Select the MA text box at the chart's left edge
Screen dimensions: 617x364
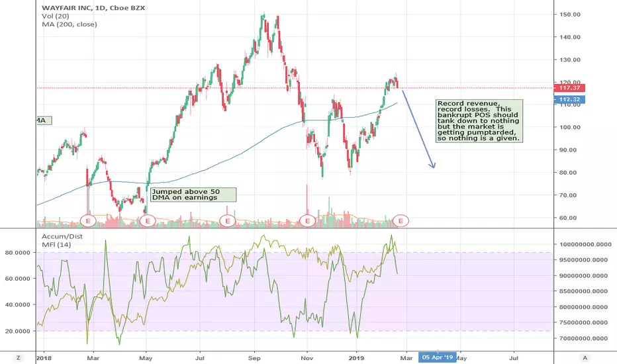pos(44,120)
